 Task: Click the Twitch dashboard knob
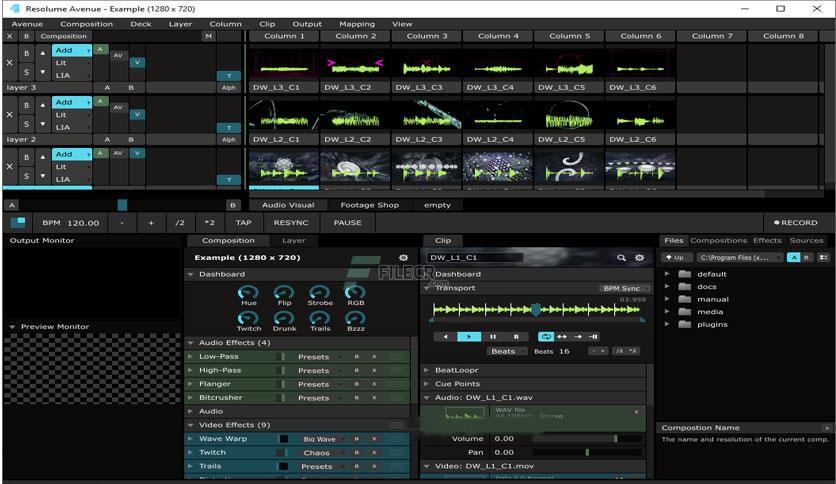click(x=248, y=318)
